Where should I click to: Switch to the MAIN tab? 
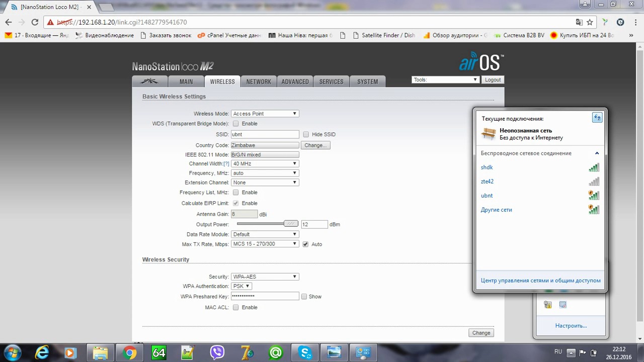(186, 81)
